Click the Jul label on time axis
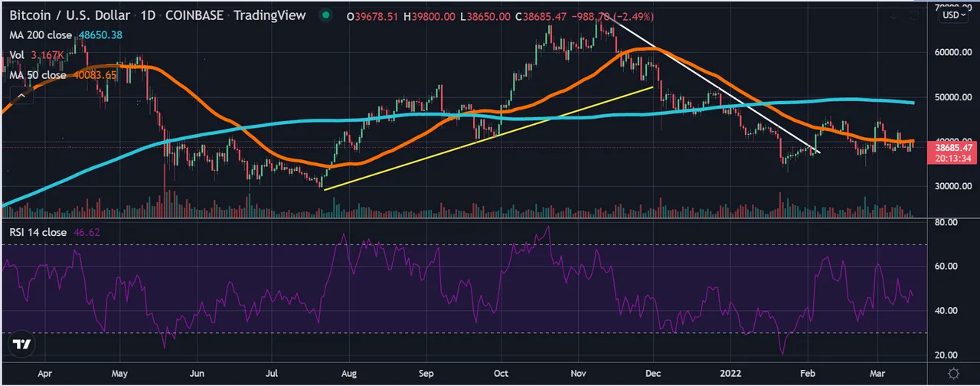Viewport: 980px width, 386px height. (x=271, y=375)
